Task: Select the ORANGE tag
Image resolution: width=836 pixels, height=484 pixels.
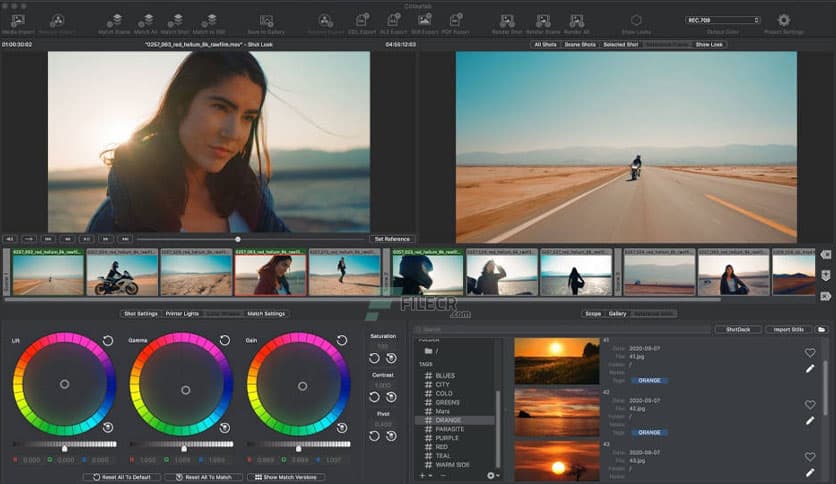Action: pyautogui.click(x=455, y=420)
